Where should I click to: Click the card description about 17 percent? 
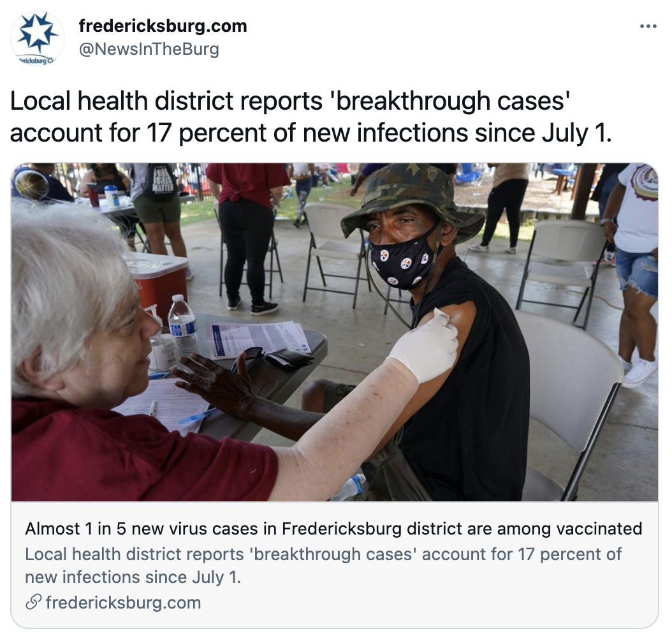tap(323, 565)
